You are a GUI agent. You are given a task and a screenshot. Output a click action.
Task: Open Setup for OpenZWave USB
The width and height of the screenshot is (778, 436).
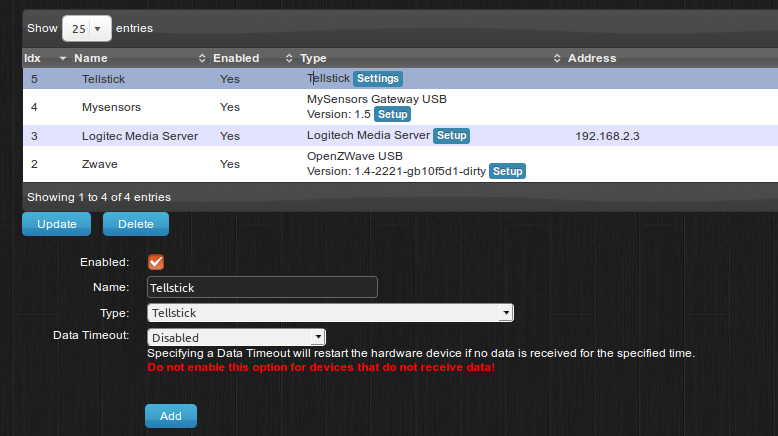507,171
